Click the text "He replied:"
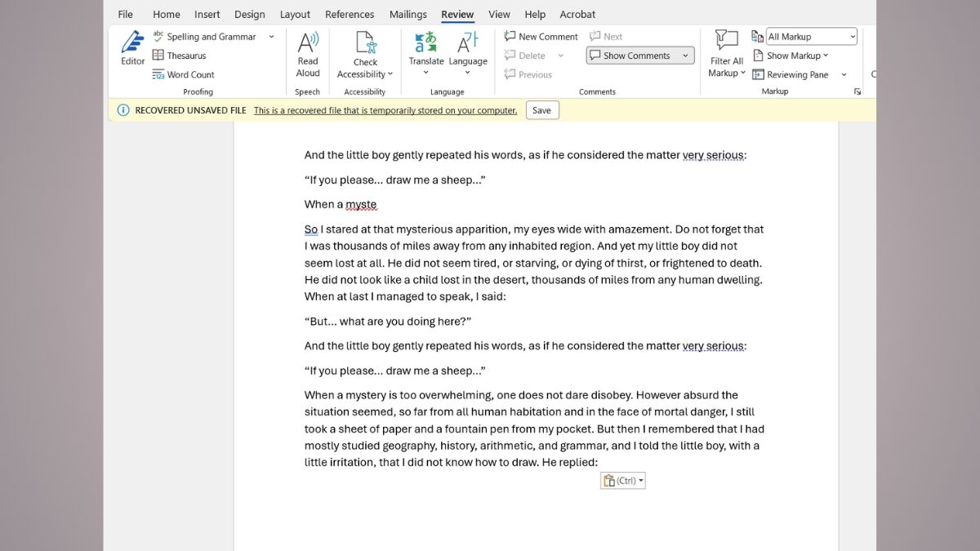Image resolution: width=980 pixels, height=551 pixels. (570, 462)
